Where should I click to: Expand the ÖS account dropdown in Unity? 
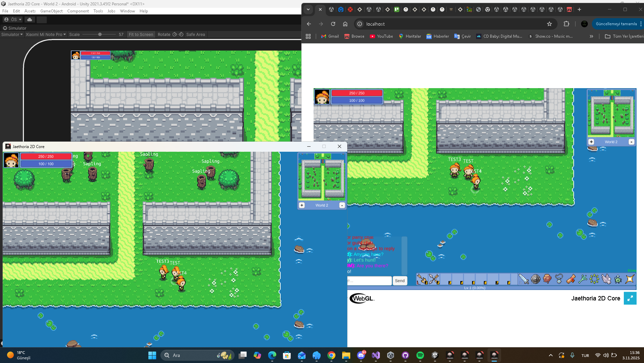pos(13,20)
